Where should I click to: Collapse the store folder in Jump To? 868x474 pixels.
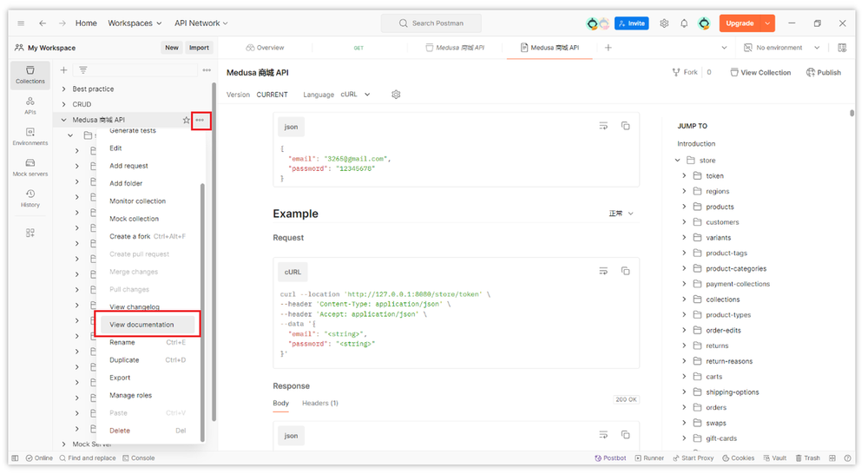[x=678, y=160]
